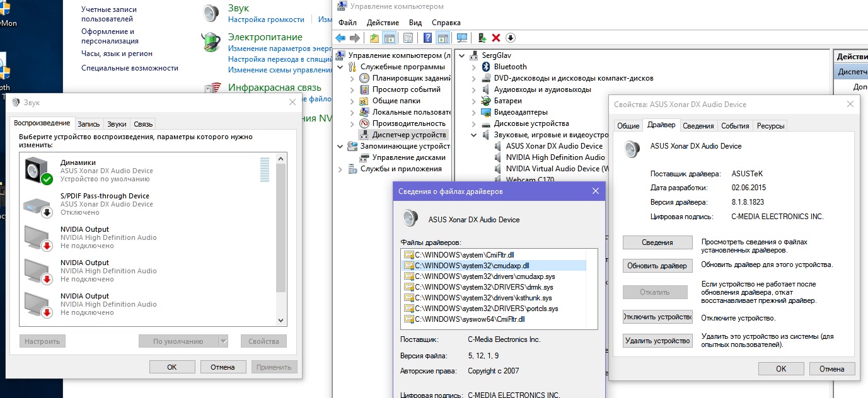
Task: Click the Bluetooth icon in device tree
Action: (486, 67)
